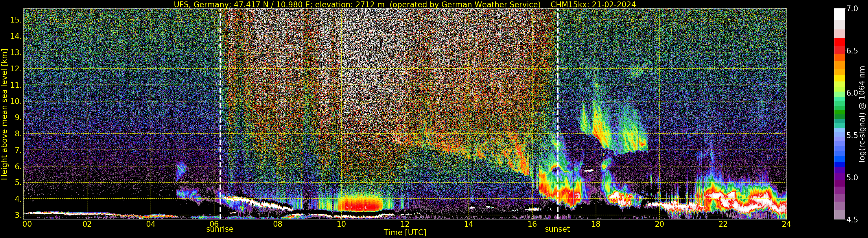Click the time axis tick '04'
868x238 pixels.
[151, 224]
